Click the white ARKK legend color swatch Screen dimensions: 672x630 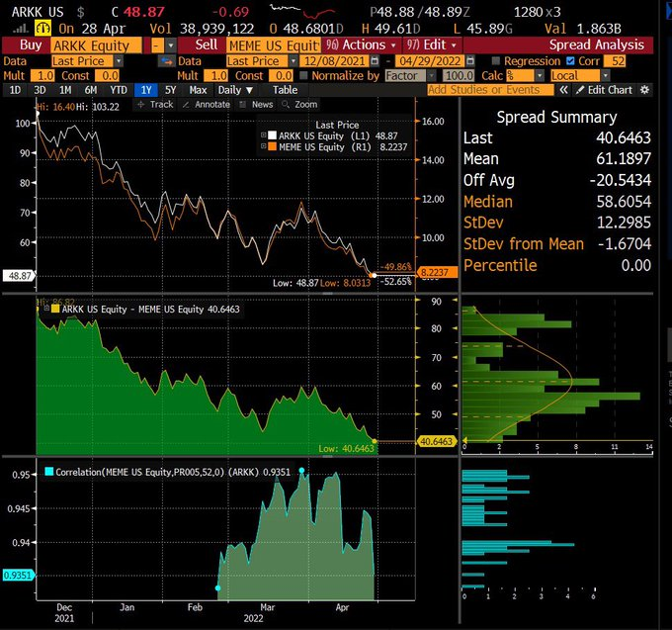coord(272,135)
